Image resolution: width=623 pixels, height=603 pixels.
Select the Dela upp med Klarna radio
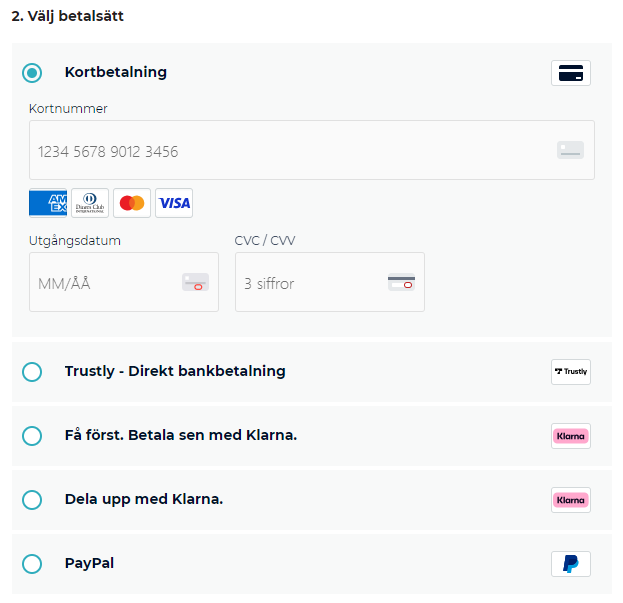tap(32, 500)
